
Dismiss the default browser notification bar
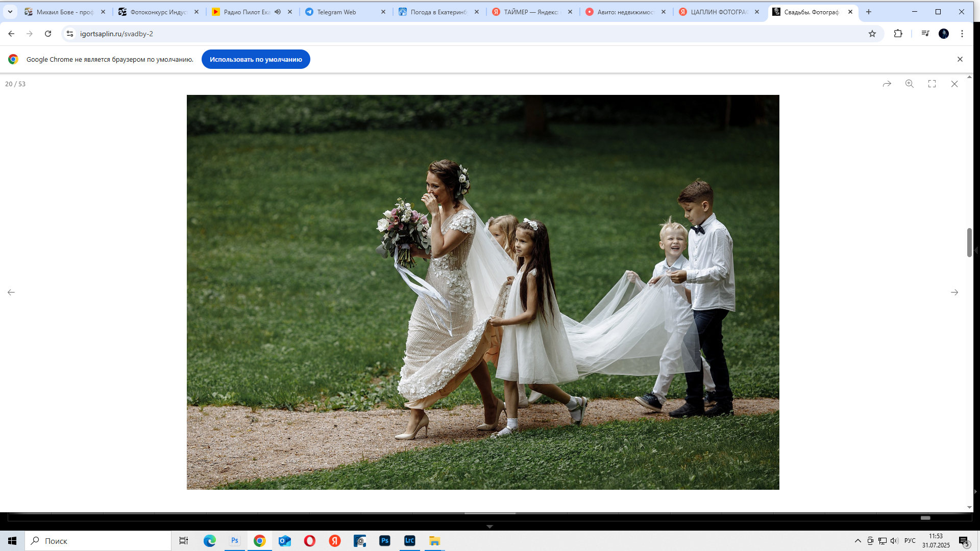tap(960, 59)
